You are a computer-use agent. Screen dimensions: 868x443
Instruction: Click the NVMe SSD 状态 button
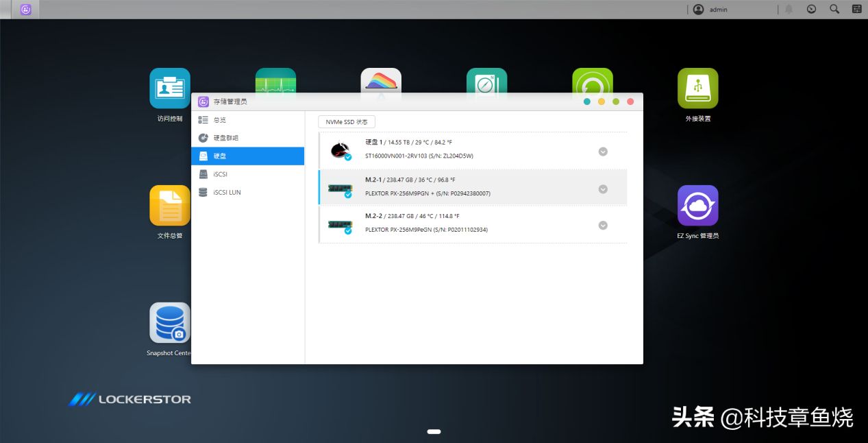(x=347, y=122)
